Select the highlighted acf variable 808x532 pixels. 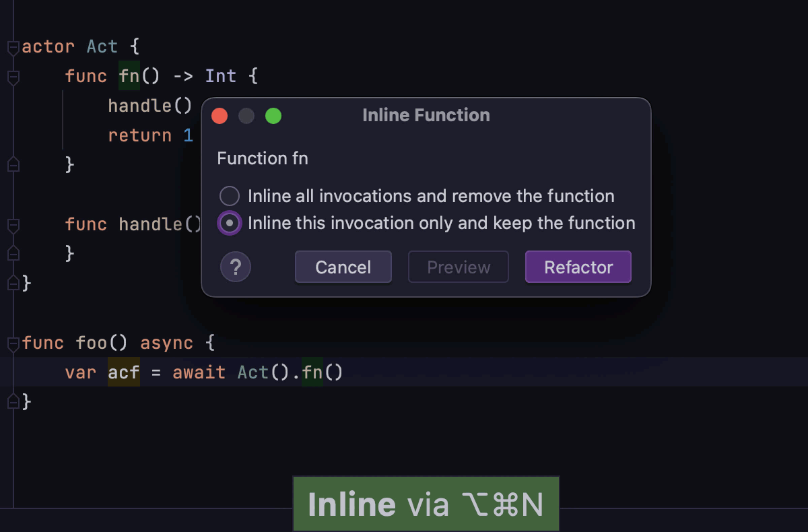click(124, 372)
